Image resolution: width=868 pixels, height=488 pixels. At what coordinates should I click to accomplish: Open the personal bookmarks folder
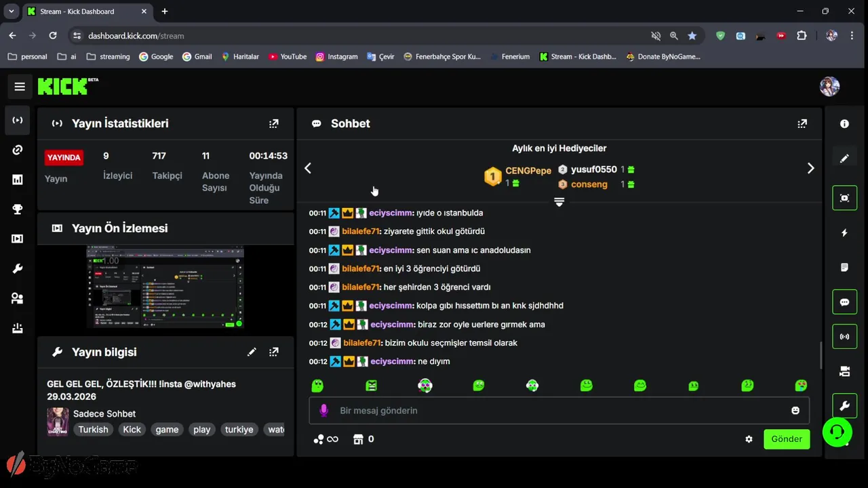(x=27, y=57)
